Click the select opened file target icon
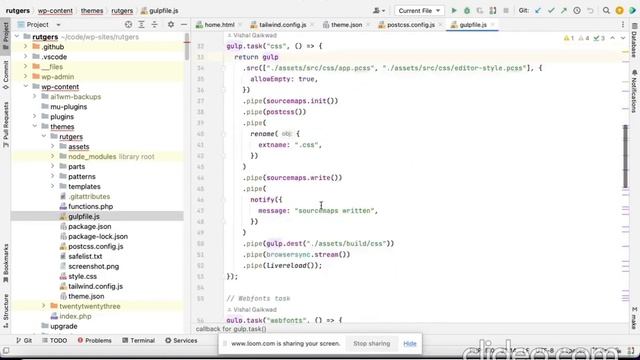 tap(128, 24)
